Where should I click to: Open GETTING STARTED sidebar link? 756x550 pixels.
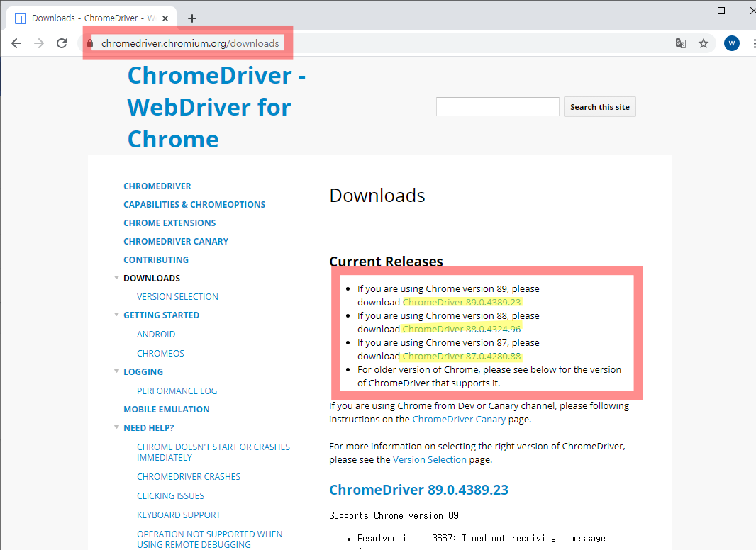(x=162, y=315)
